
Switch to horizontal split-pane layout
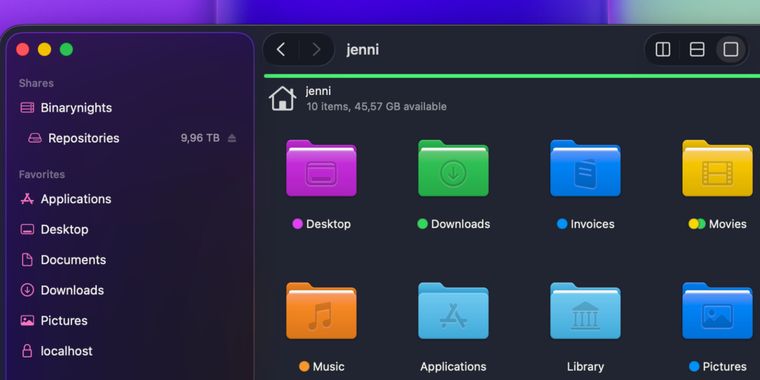(x=697, y=49)
